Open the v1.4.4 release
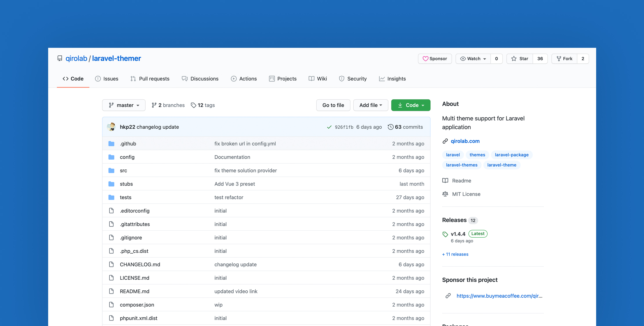The height and width of the screenshot is (326, 644). pos(458,234)
